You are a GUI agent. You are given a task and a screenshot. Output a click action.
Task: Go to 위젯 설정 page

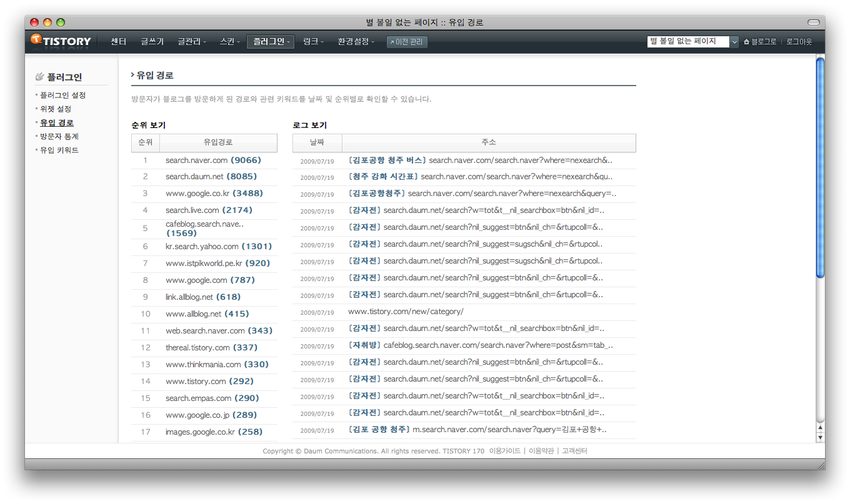point(56,109)
